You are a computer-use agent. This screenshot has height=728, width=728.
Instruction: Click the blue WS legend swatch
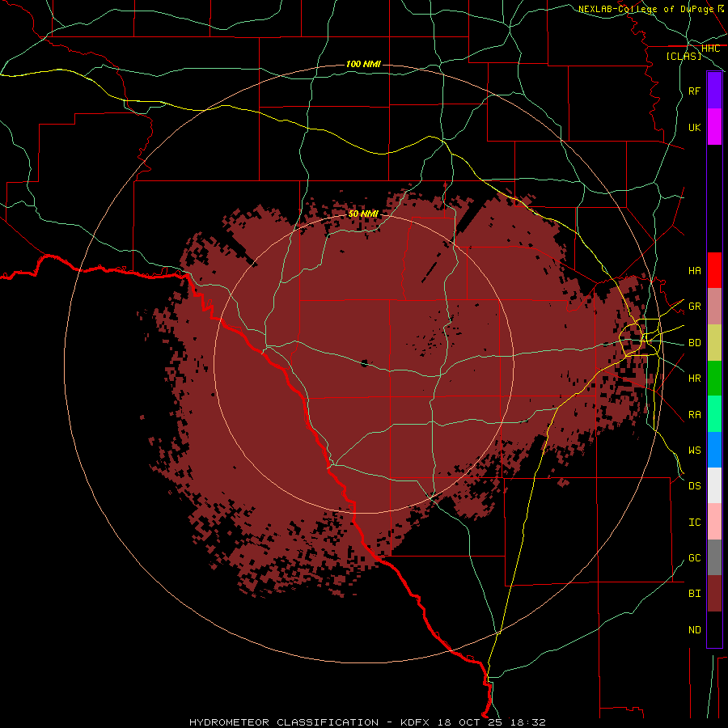pos(714,450)
